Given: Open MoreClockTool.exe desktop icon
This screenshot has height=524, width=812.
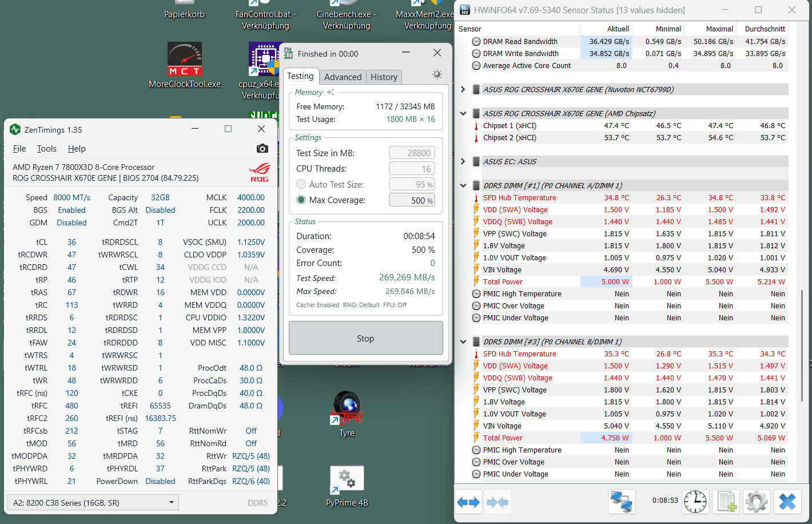Looking at the screenshot, I should 185,65.
